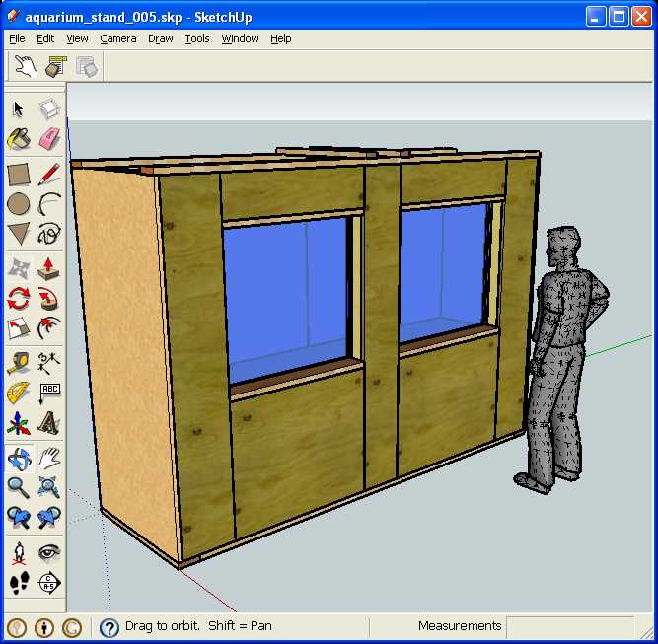Screen dimensions: 658x644
Task: Close the SketchUp window
Action: coord(641,17)
